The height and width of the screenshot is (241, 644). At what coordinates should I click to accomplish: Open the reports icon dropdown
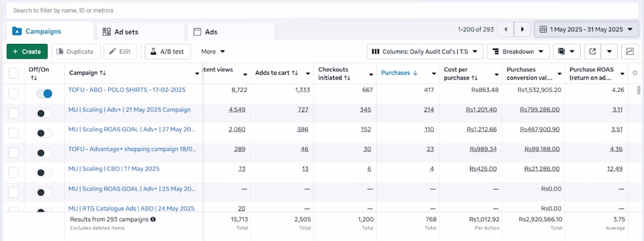coord(566,51)
